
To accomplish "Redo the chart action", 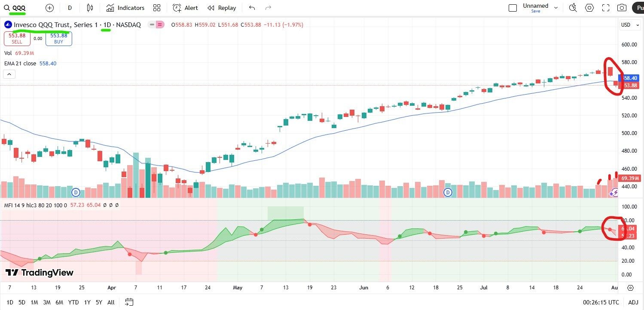I will (268, 8).
